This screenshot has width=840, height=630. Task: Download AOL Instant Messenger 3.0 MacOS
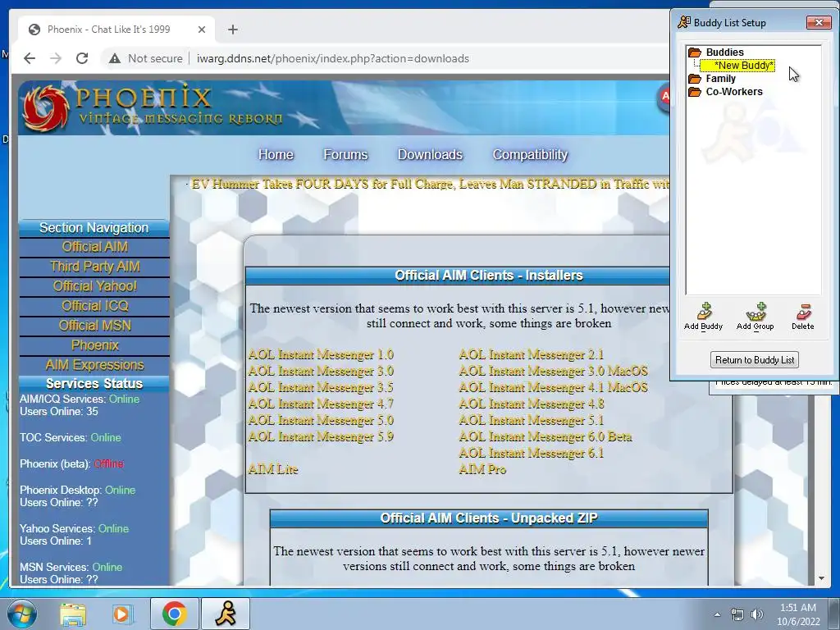[554, 372]
